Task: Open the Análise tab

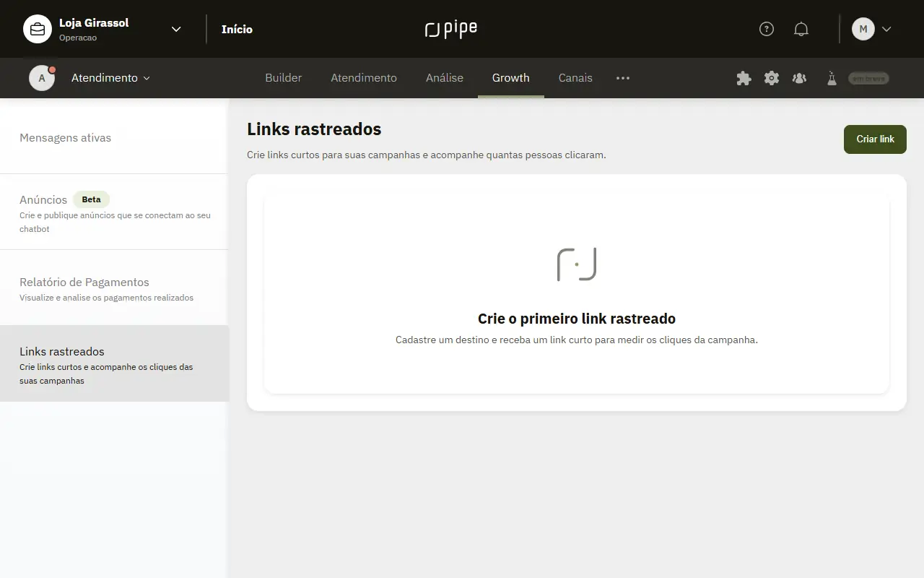Action: click(x=445, y=78)
